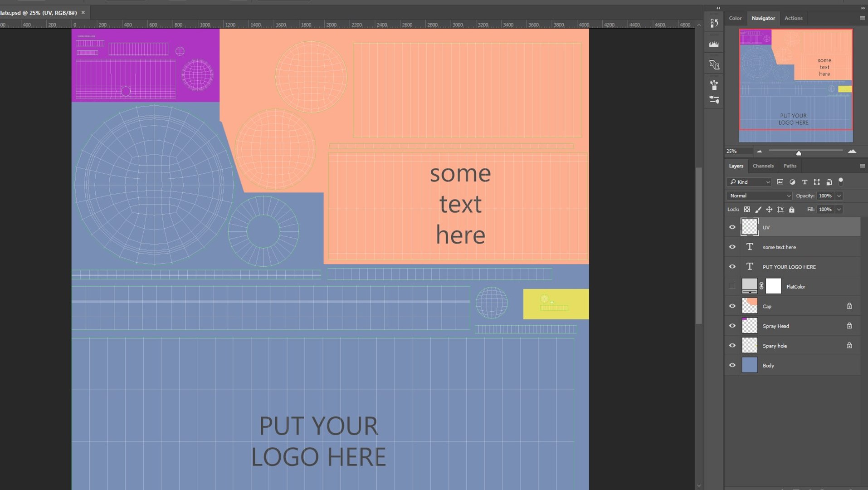Switch to the Actions tab

[x=794, y=18]
